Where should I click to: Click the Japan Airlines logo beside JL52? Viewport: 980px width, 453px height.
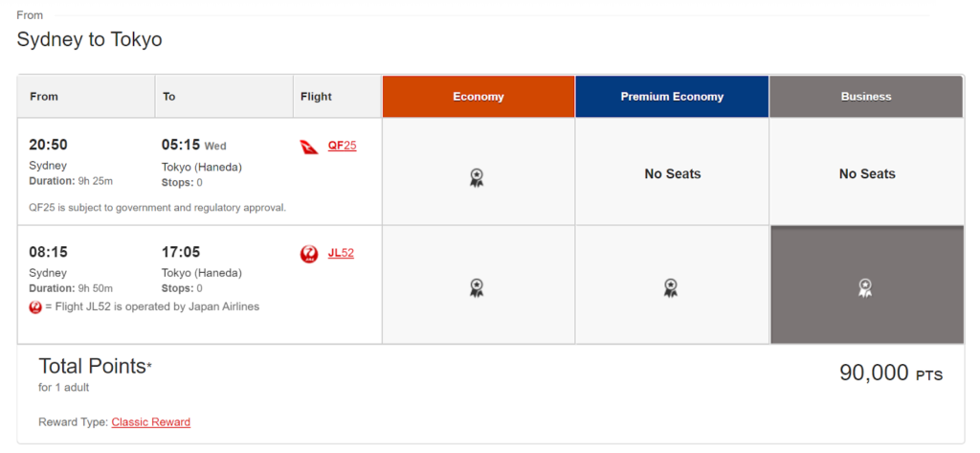pyautogui.click(x=309, y=254)
